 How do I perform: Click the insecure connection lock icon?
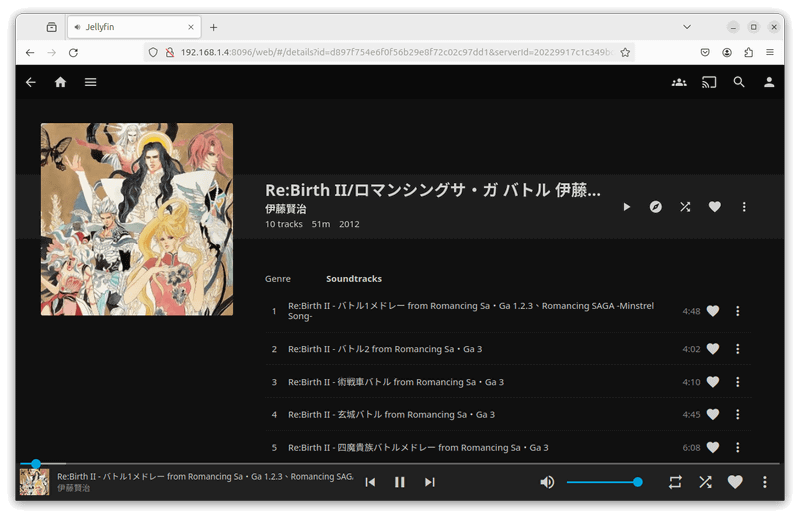pos(170,52)
